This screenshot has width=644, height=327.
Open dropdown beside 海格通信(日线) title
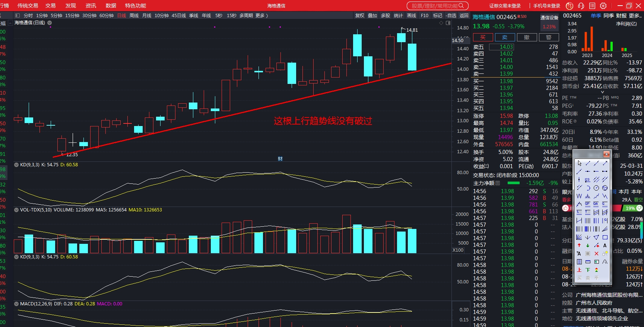[50, 23]
